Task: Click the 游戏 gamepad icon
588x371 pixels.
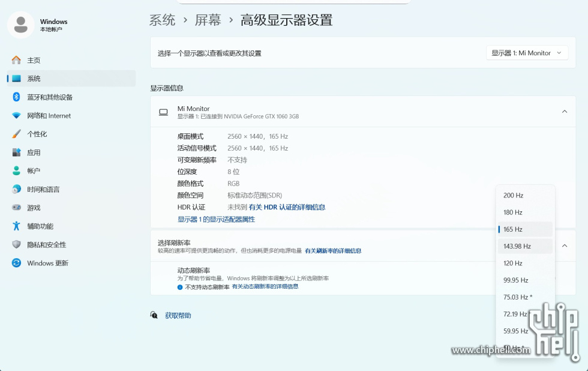Action: [16, 208]
